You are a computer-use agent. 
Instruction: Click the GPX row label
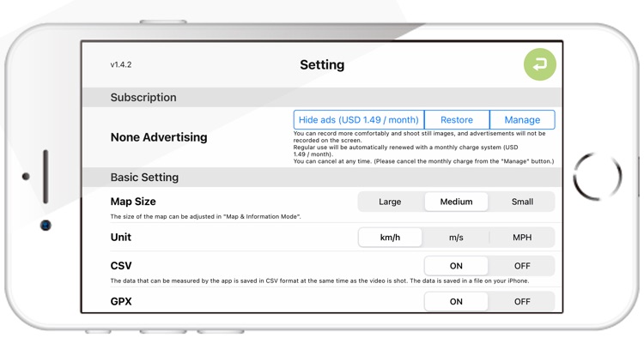[121, 301]
